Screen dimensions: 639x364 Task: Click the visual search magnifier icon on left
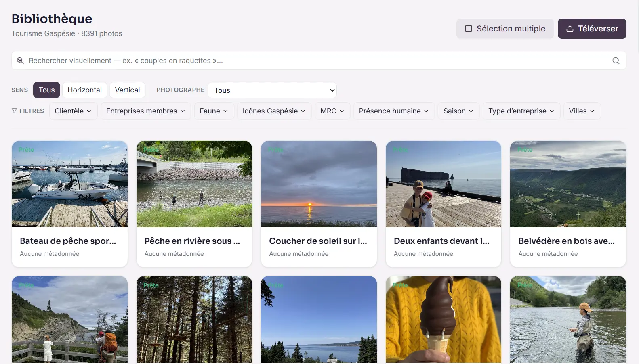click(20, 61)
